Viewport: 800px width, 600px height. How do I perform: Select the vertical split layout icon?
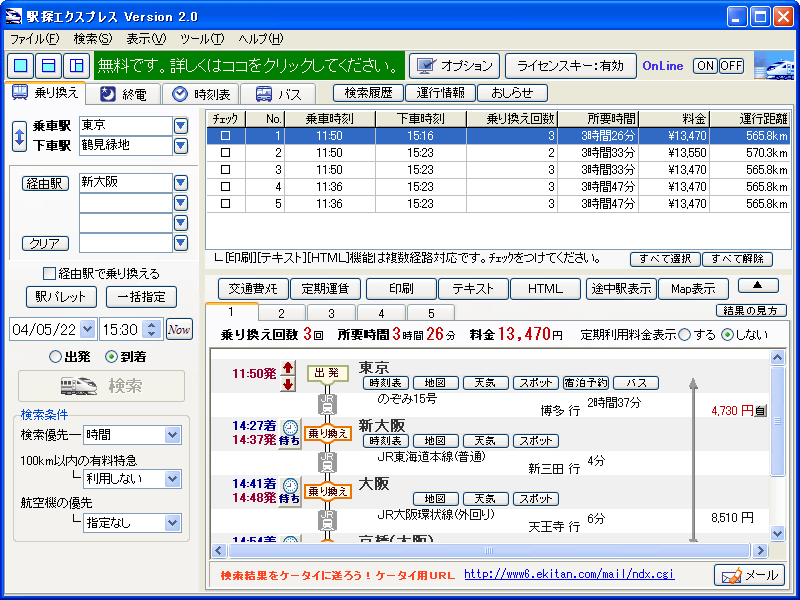(76, 65)
